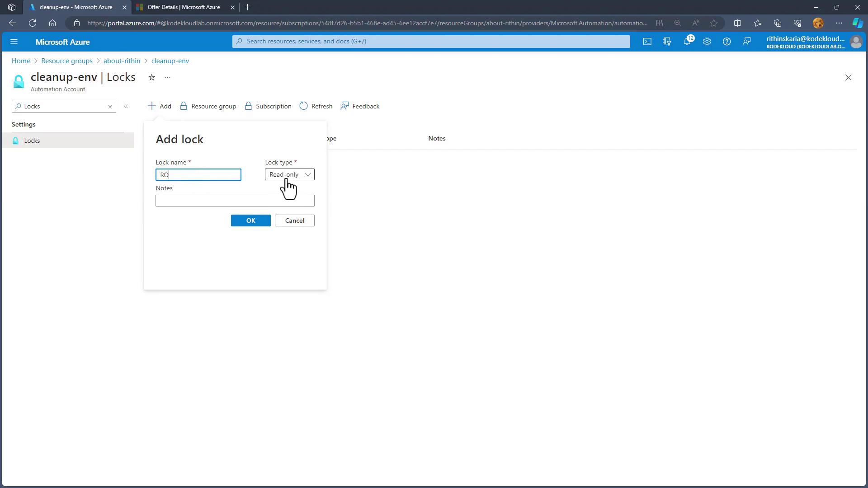Viewport: 868px width, 488px height.
Task: Cancel the Add lock dialog
Action: pyautogui.click(x=294, y=221)
